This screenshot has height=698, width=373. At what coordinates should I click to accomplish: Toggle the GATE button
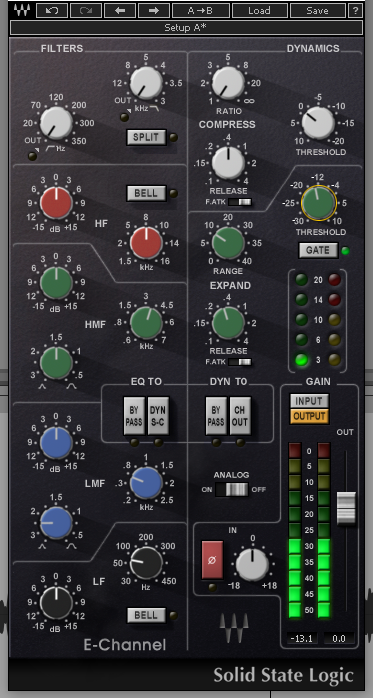pyautogui.click(x=318, y=250)
